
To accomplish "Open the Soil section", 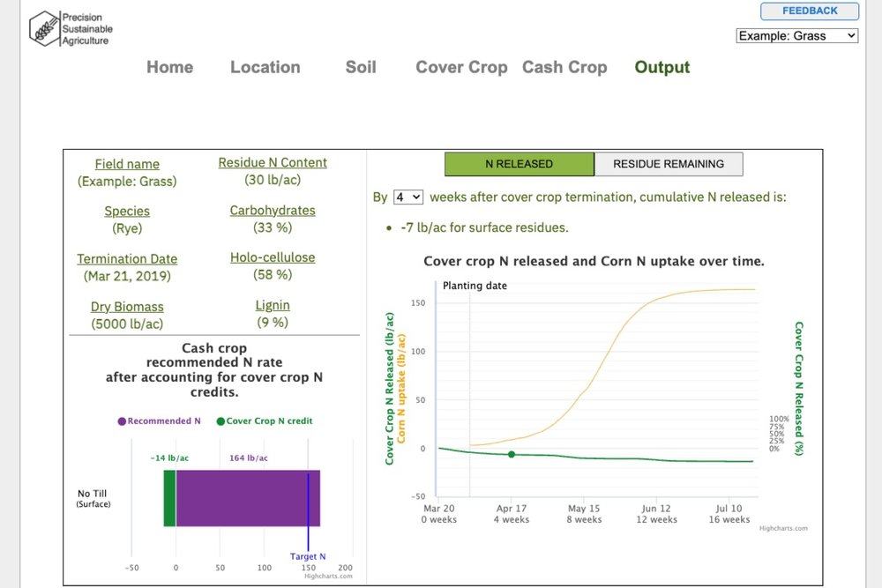I will (x=360, y=67).
